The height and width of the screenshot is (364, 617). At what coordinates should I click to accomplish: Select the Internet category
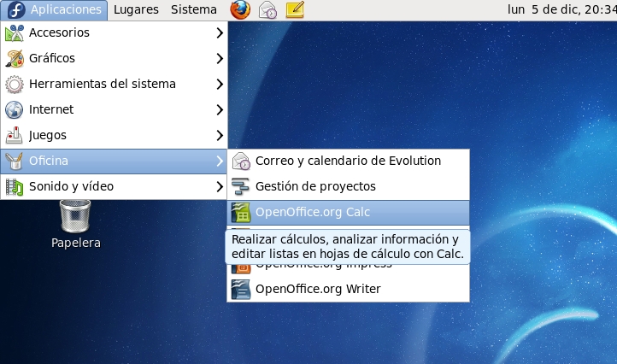tap(115, 109)
